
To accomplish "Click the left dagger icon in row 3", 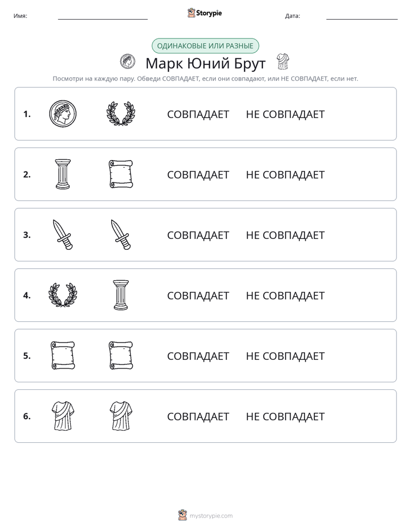I will (63, 234).
